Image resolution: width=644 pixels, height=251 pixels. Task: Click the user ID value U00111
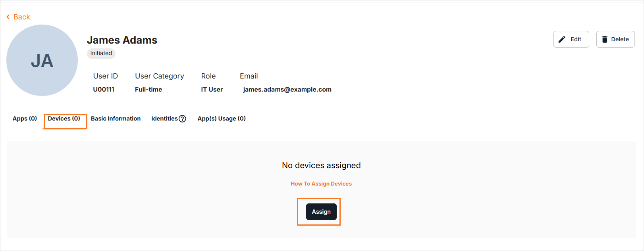tap(104, 90)
